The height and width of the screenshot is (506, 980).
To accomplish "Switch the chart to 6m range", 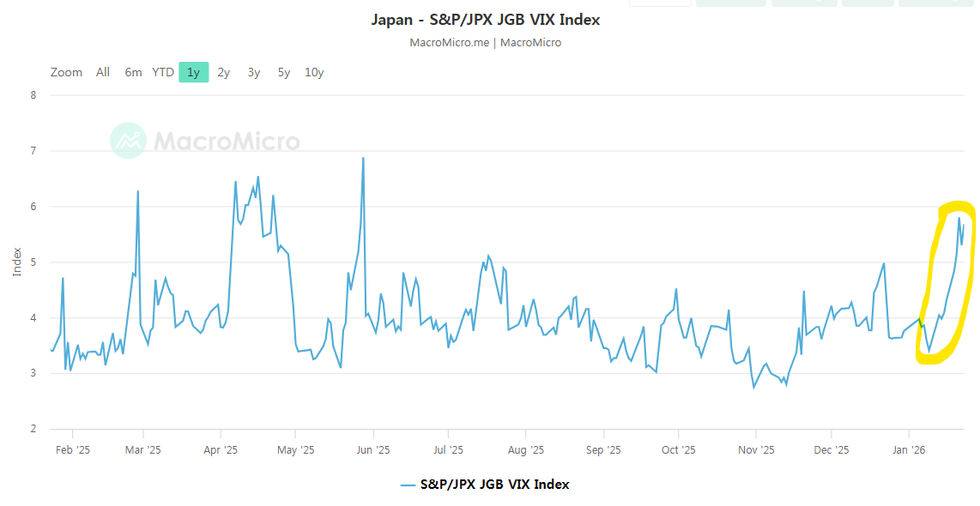I will [x=133, y=72].
